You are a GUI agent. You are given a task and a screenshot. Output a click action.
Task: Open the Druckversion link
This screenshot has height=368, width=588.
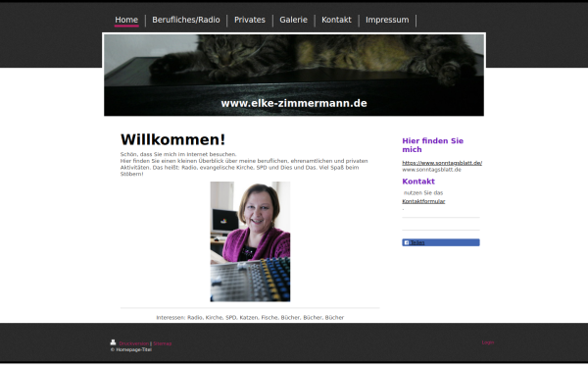coord(134,343)
